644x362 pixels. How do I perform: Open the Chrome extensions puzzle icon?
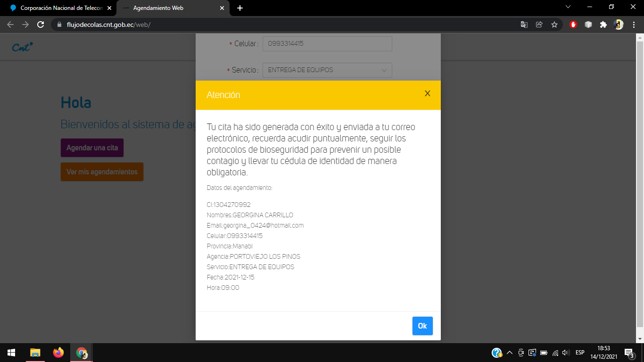click(x=603, y=25)
